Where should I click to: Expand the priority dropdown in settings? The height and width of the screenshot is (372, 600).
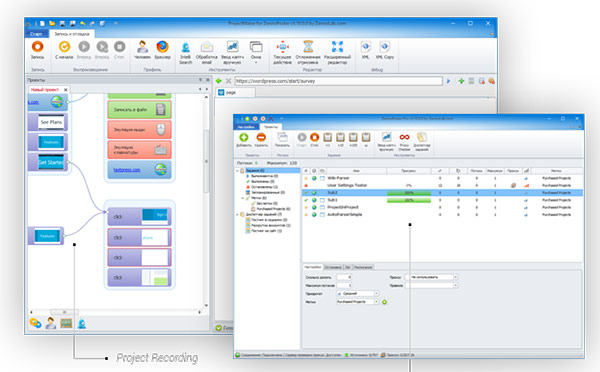[x=376, y=294]
